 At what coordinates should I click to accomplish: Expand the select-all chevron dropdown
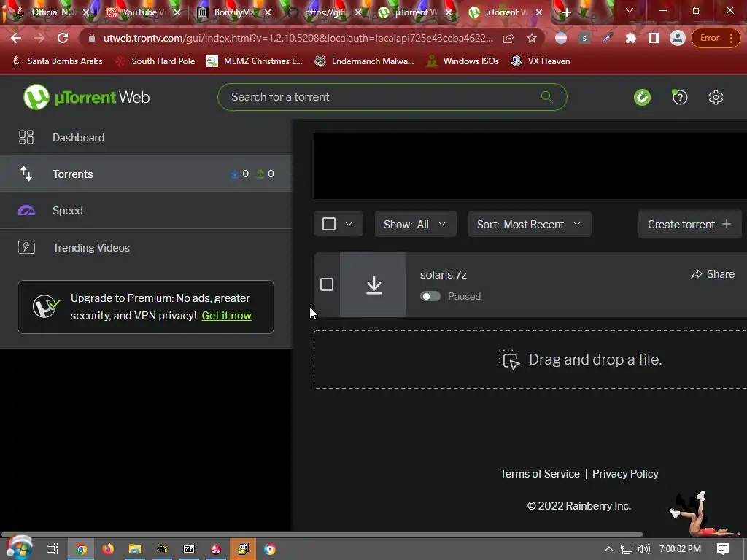point(349,224)
